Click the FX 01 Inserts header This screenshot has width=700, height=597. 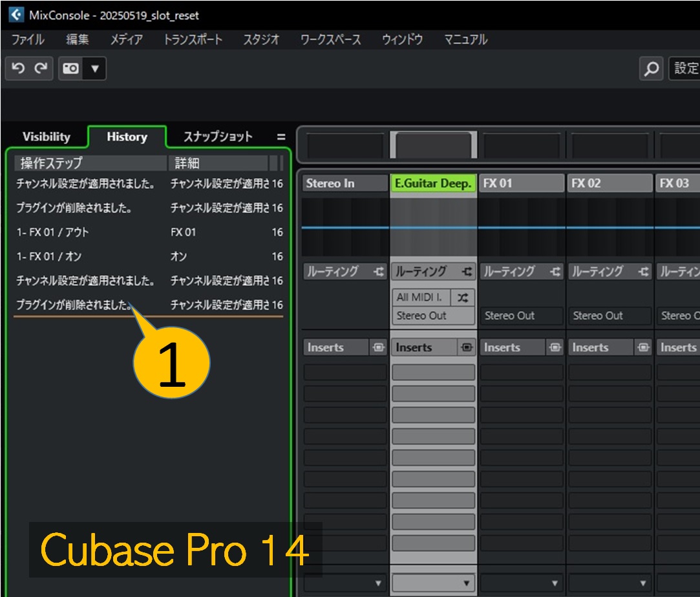click(x=513, y=347)
